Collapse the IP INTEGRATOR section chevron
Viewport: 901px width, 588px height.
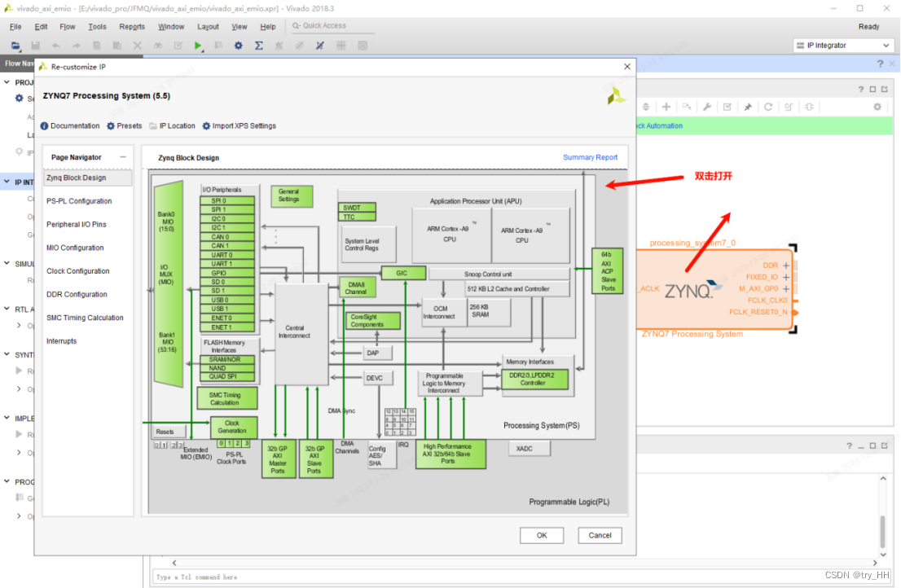coord(7,182)
